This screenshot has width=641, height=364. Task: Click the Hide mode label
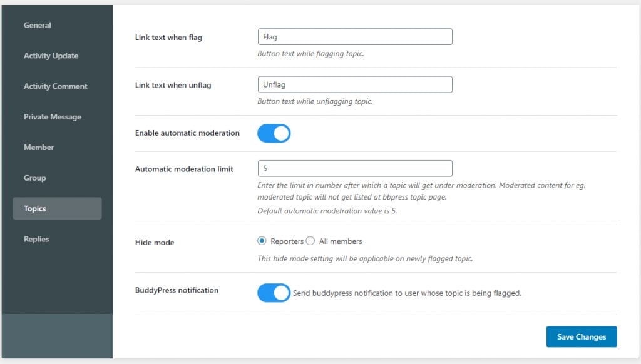[155, 242]
